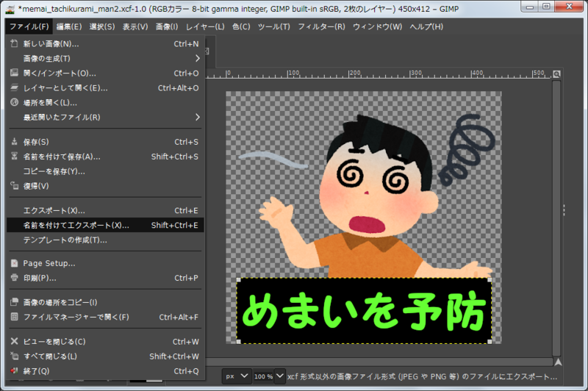This screenshot has width=588, height=391.
Task: Click the dock panel handle right of canvas
Action: pyautogui.click(x=564, y=210)
